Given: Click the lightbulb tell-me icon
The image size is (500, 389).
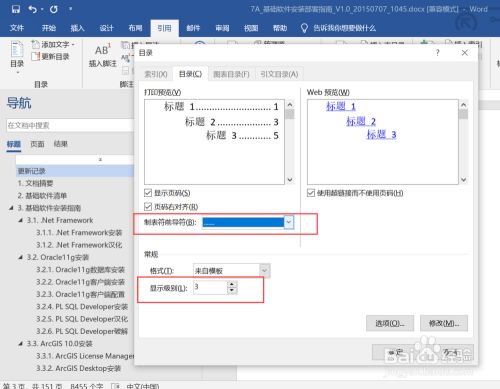Looking at the screenshot, I should [x=304, y=28].
